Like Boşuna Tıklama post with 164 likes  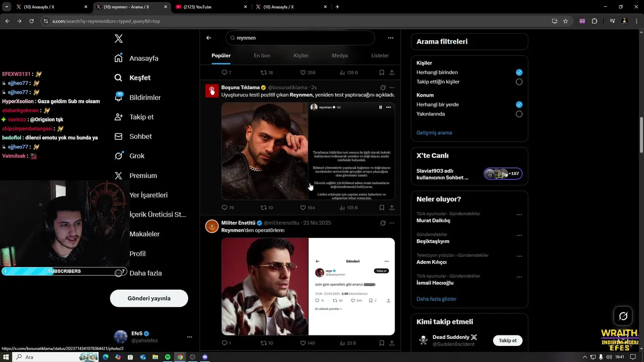coord(307,208)
